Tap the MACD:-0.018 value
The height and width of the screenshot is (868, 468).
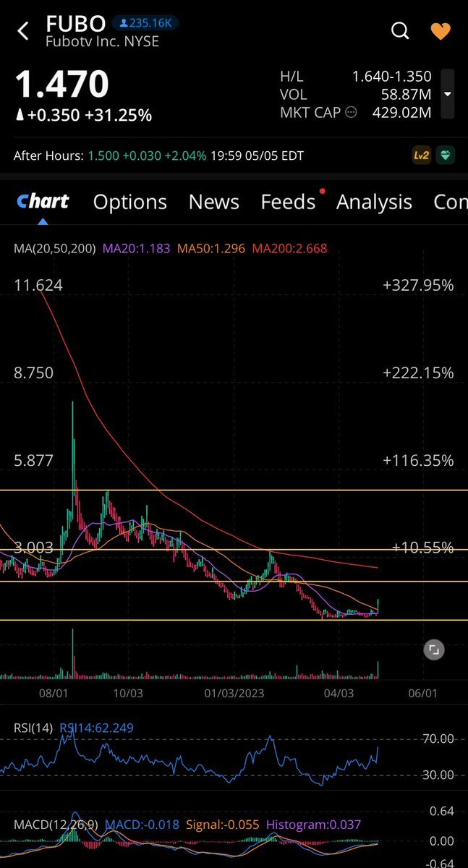point(143,825)
